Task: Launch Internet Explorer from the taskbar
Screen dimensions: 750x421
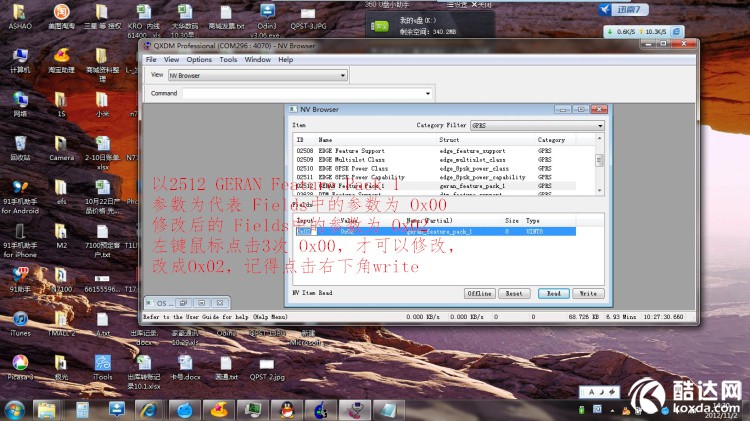Action: (x=149, y=410)
